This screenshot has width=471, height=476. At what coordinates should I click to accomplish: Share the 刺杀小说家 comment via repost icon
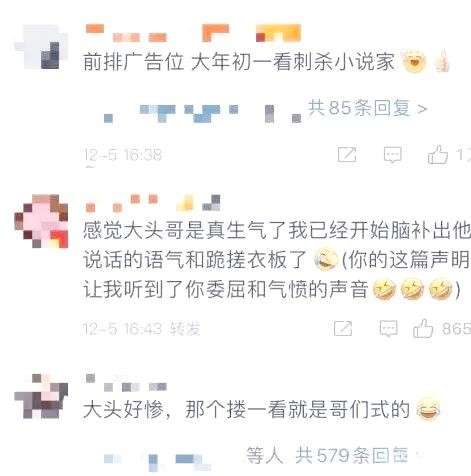347,155
